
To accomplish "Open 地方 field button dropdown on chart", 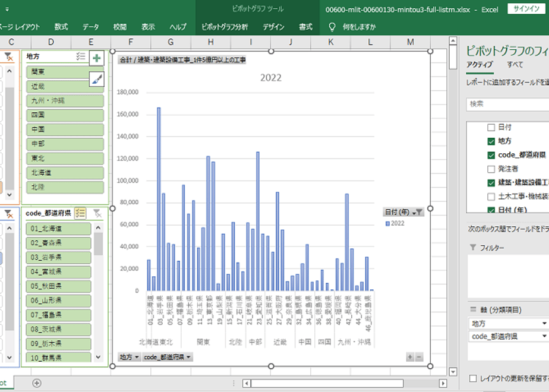I will (129, 357).
